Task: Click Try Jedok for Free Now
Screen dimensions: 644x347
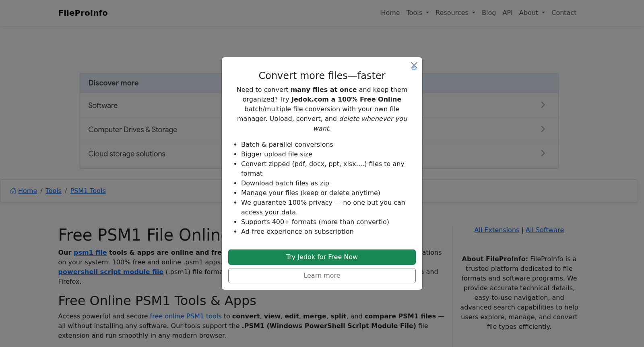Action: point(322,257)
